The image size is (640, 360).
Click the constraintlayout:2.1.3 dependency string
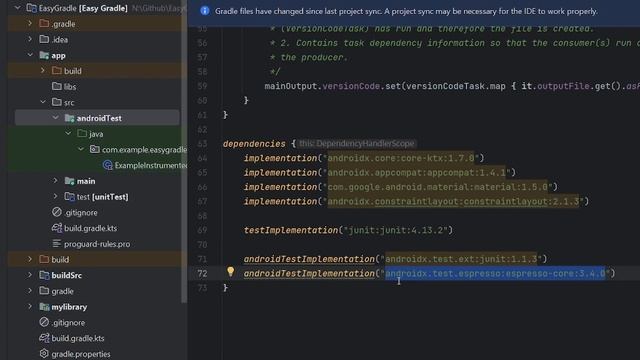click(x=453, y=201)
